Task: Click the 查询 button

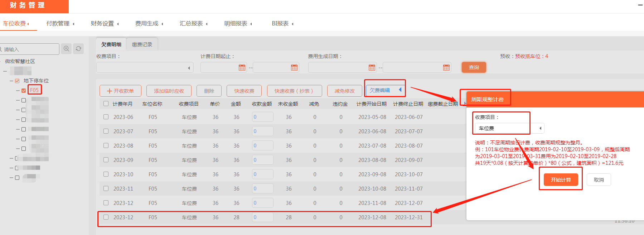Action: tap(474, 67)
